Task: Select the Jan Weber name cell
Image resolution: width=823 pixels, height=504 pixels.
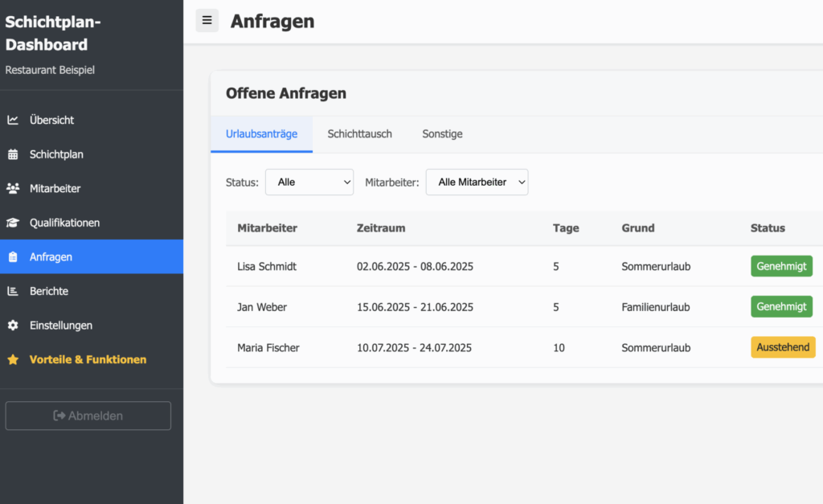Action: 262,307
